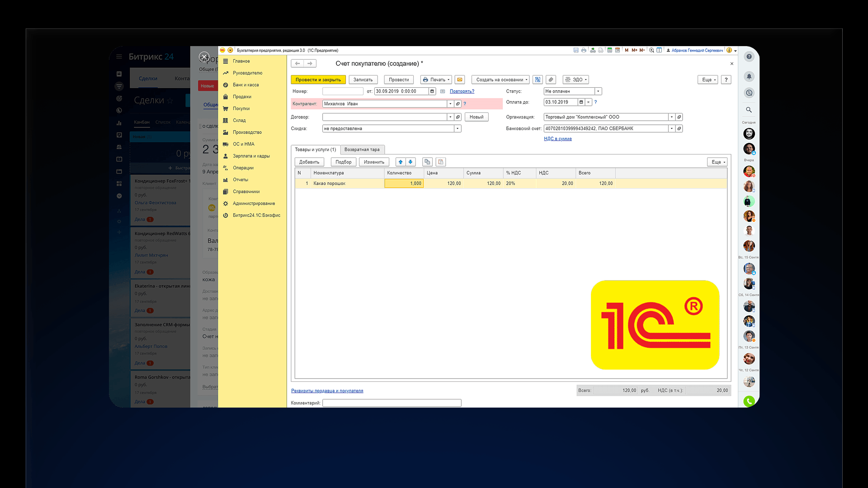Click the yellow info icon in title bar

(x=729, y=50)
